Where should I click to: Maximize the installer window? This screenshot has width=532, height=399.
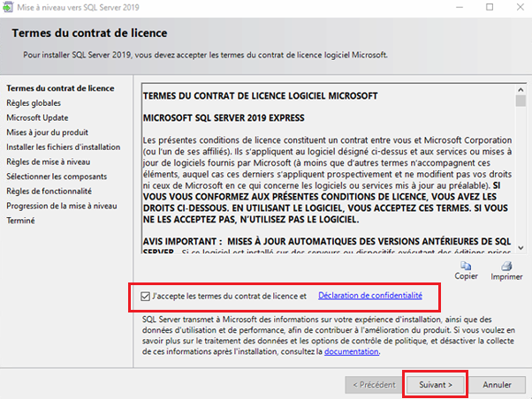pyautogui.click(x=490, y=7)
